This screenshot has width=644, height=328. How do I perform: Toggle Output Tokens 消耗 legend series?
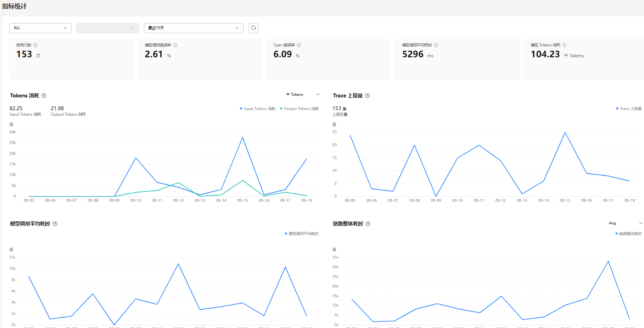(299, 109)
